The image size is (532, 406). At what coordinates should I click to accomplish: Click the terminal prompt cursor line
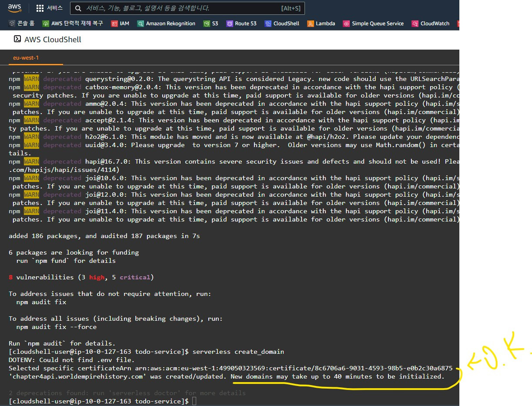103,401
